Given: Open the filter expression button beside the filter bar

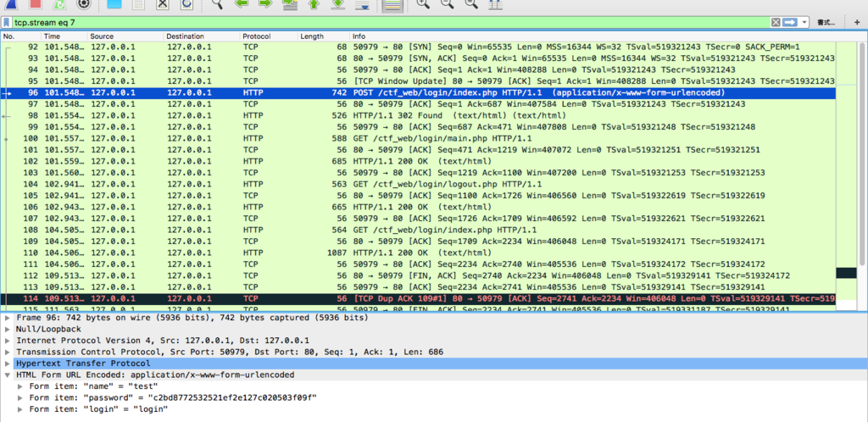Looking at the screenshot, I should tap(826, 23).
